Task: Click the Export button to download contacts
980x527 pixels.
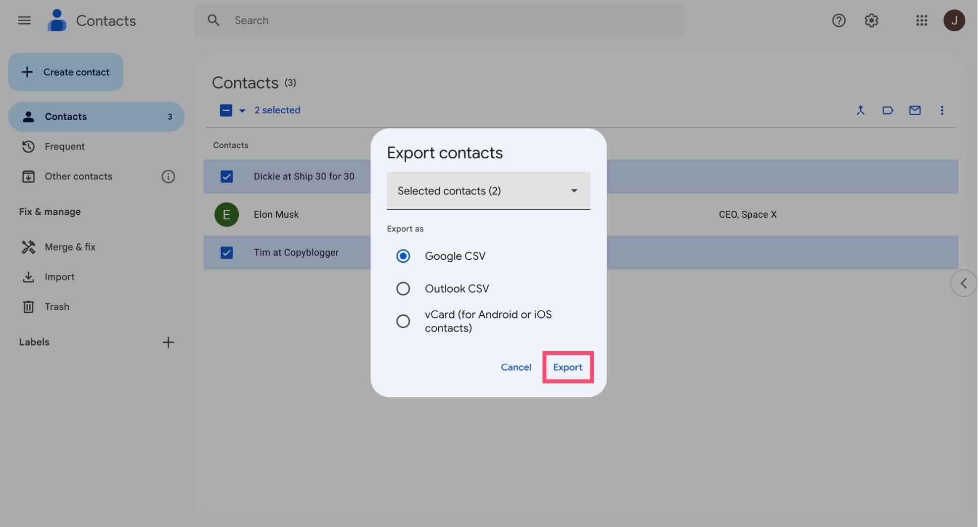Action: pyautogui.click(x=568, y=367)
